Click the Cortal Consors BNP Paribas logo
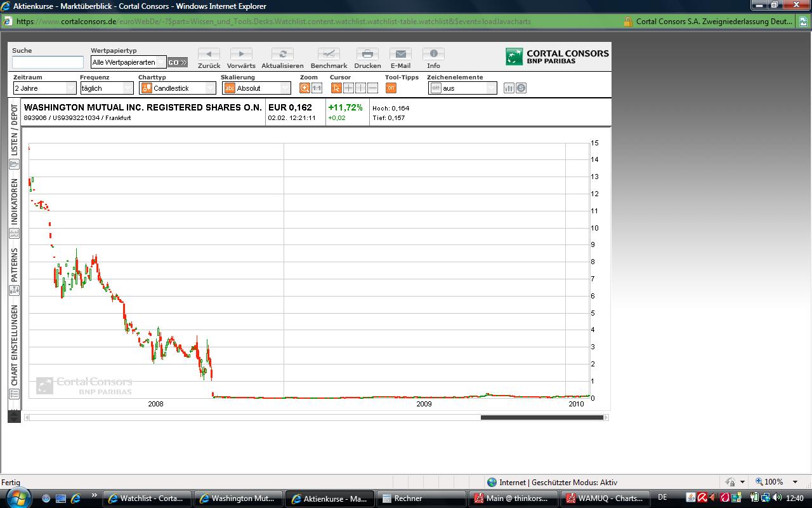 click(x=557, y=57)
